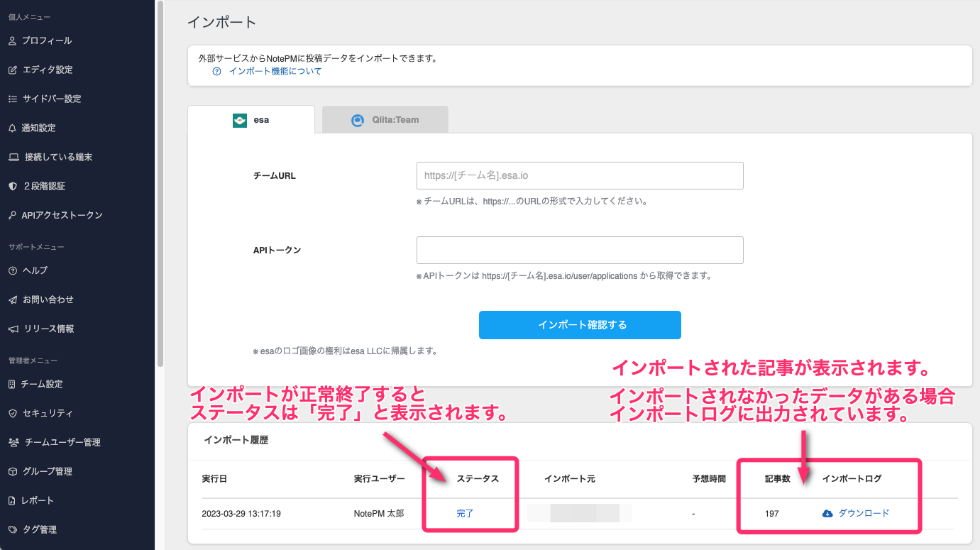The width and height of the screenshot is (980, 550).
Task: Click the ダウンロード import log link
Action: (x=864, y=514)
